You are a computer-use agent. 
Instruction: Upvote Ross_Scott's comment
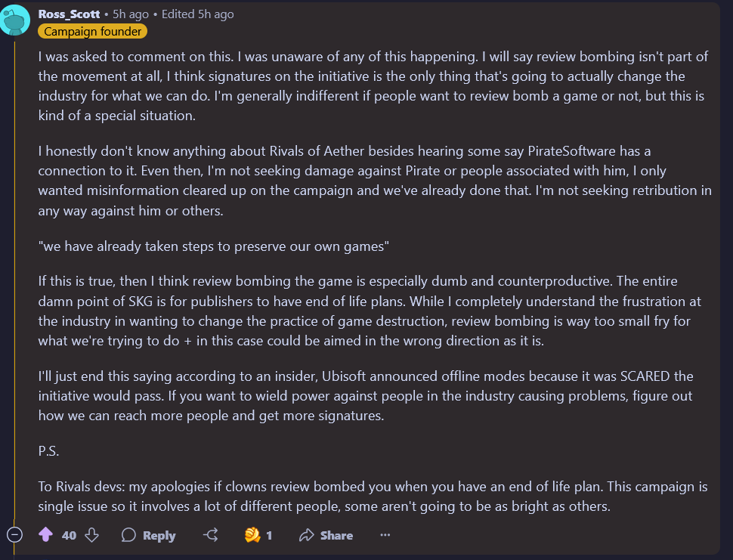(46, 535)
